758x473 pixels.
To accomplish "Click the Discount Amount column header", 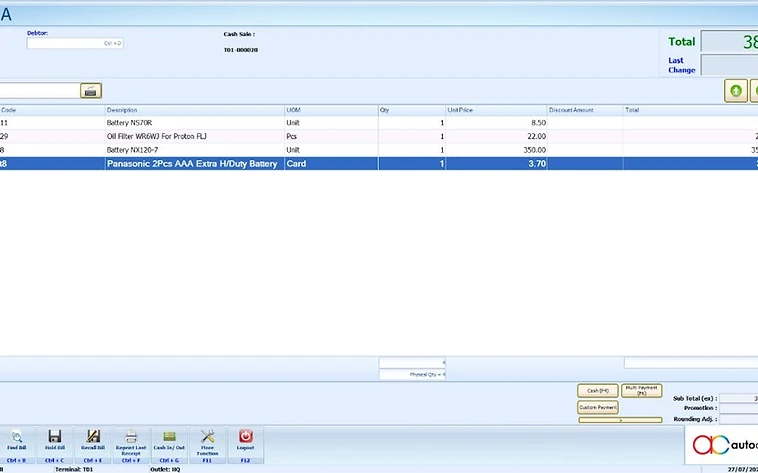I will coord(585,110).
